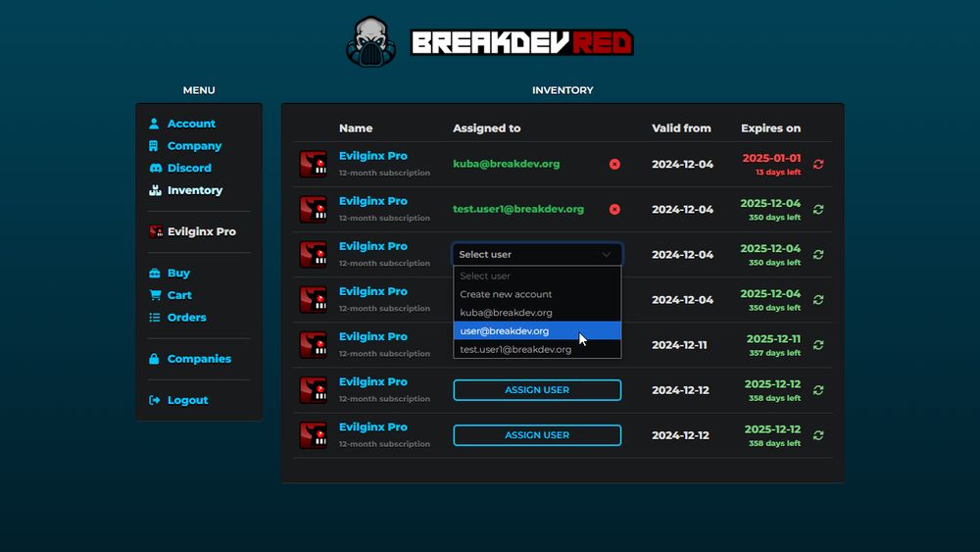Click valid-from date 2024-12-11
Screen dimensions: 980x552
[679, 345]
